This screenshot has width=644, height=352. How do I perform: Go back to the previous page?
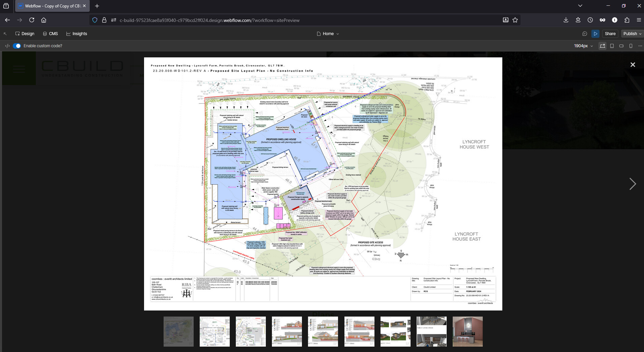(7, 20)
